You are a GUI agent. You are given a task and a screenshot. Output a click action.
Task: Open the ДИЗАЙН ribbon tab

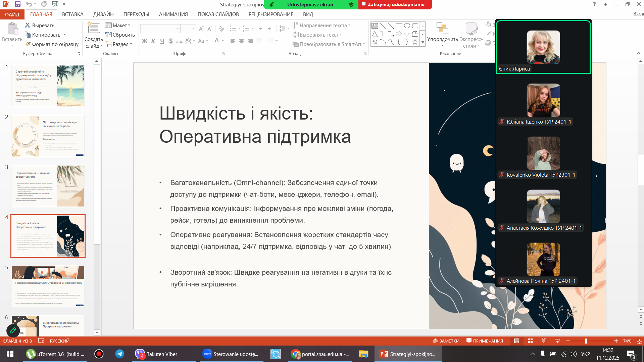pyautogui.click(x=103, y=14)
